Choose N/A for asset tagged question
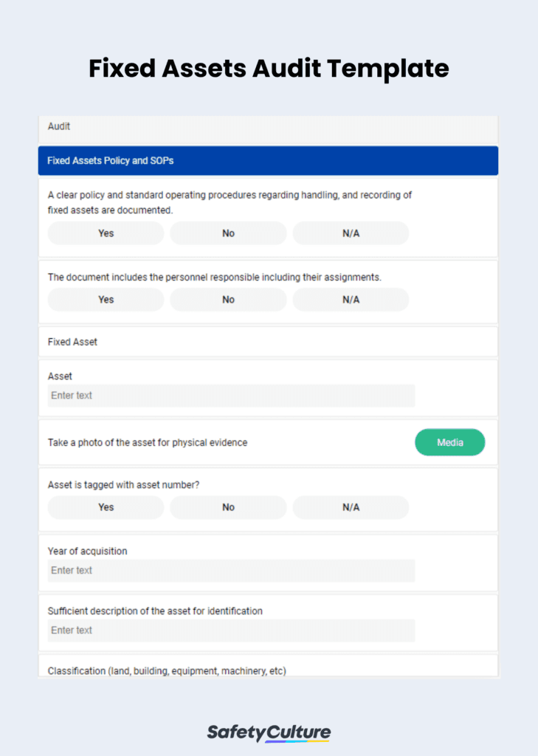 click(351, 507)
